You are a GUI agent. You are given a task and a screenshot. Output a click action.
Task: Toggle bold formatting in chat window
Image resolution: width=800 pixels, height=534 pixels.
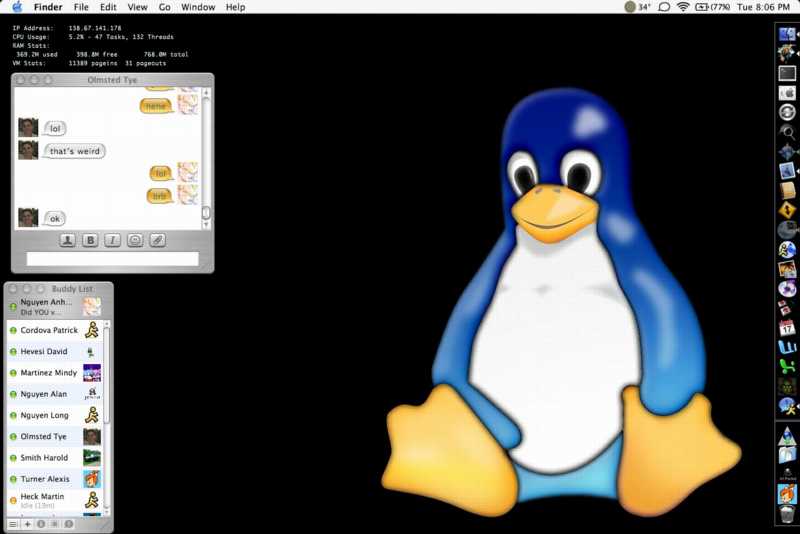point(90,240)
